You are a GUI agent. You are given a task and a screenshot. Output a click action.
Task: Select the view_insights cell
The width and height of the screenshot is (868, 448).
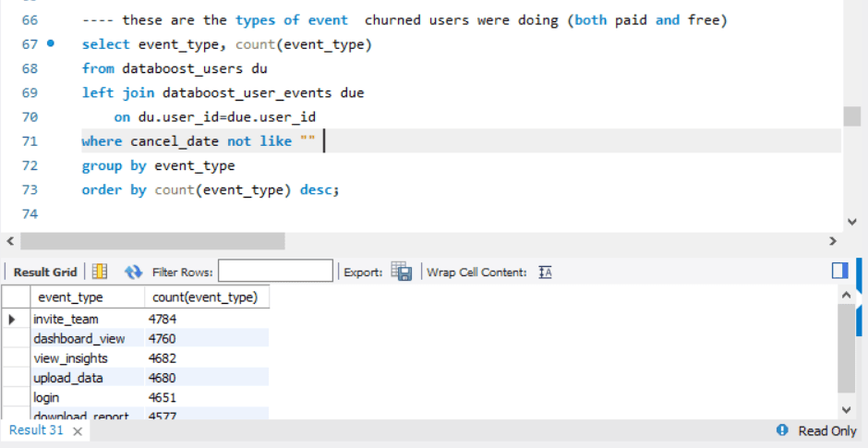click(88, 358)
